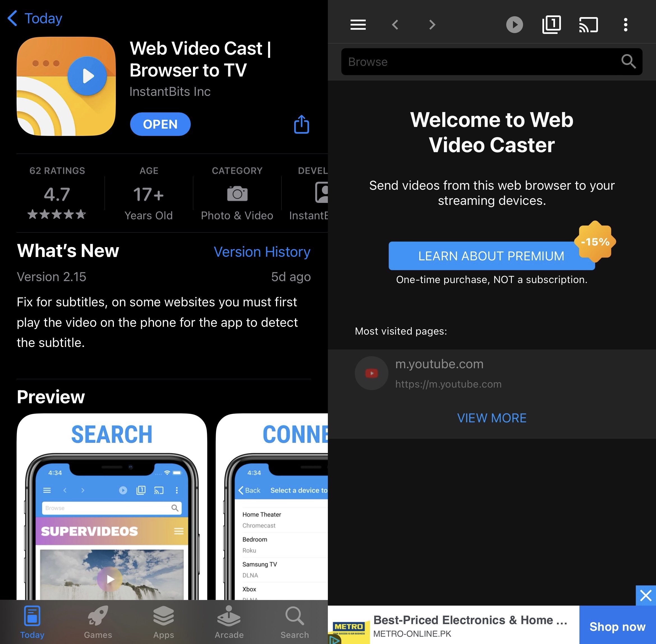Click the share icon on app store page
This screenshot has height=644, width=656.
point(301,124)
